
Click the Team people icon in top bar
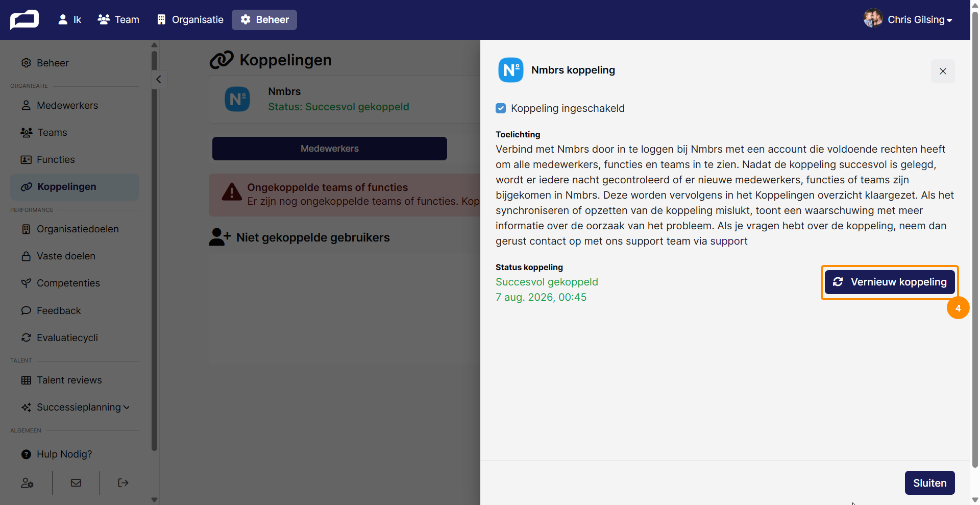click(x=104, y=19)
